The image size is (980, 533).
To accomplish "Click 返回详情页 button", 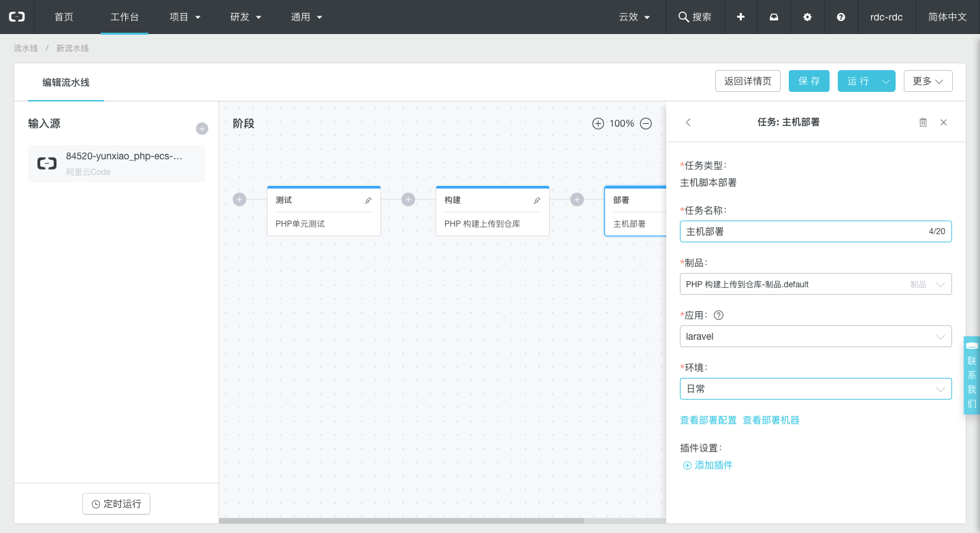I will (748, 81).
